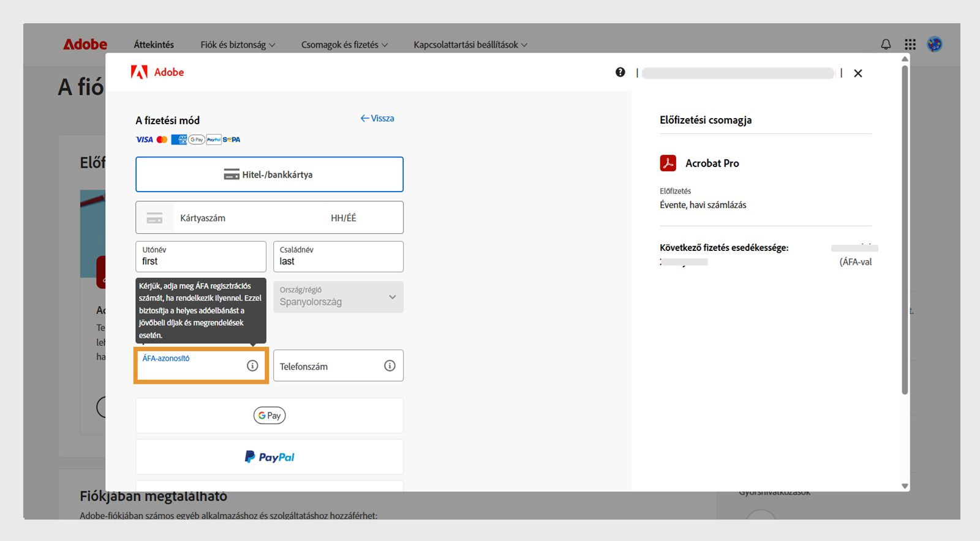The image size is (980, 541).
Task: Click the Visa payment logo
Action: [145, 140]
